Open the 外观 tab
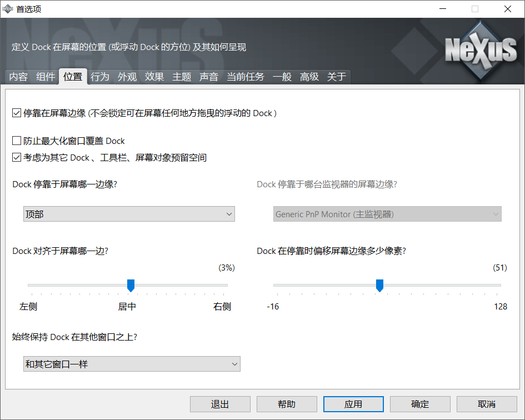This screenshot has width=525, height=420. tap(127, 77)
